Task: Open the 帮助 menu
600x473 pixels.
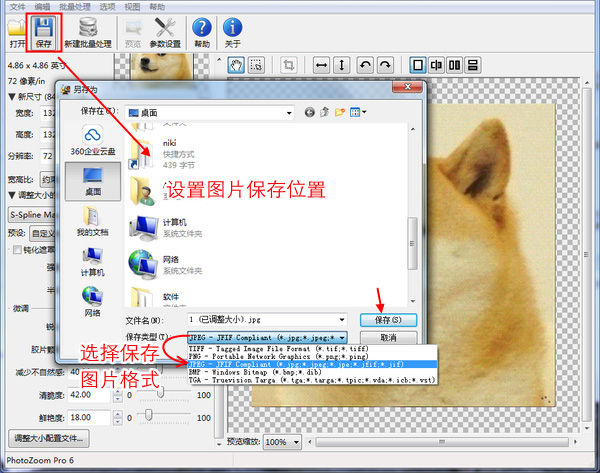Action: tap(157, 7)
